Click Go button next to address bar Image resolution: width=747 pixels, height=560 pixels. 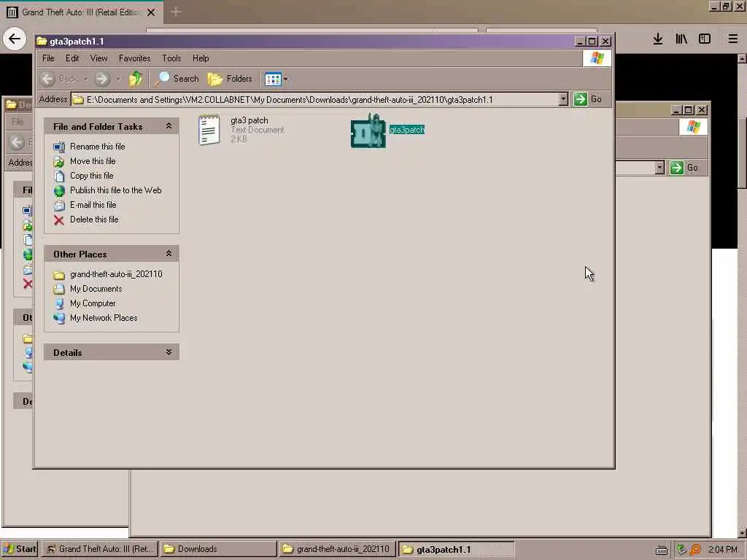587,99
